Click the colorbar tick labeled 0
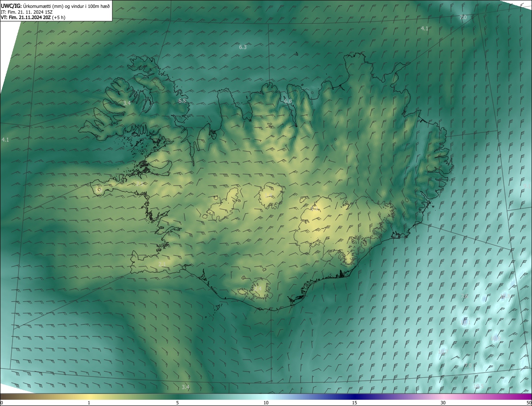The image size is (532, 406). pyautogui.click(x=2, y=403)
